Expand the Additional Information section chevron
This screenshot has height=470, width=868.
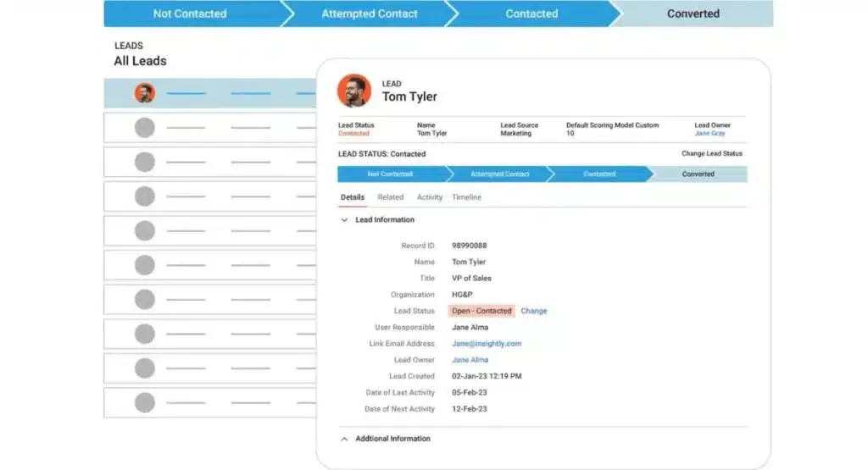[344, 439]
